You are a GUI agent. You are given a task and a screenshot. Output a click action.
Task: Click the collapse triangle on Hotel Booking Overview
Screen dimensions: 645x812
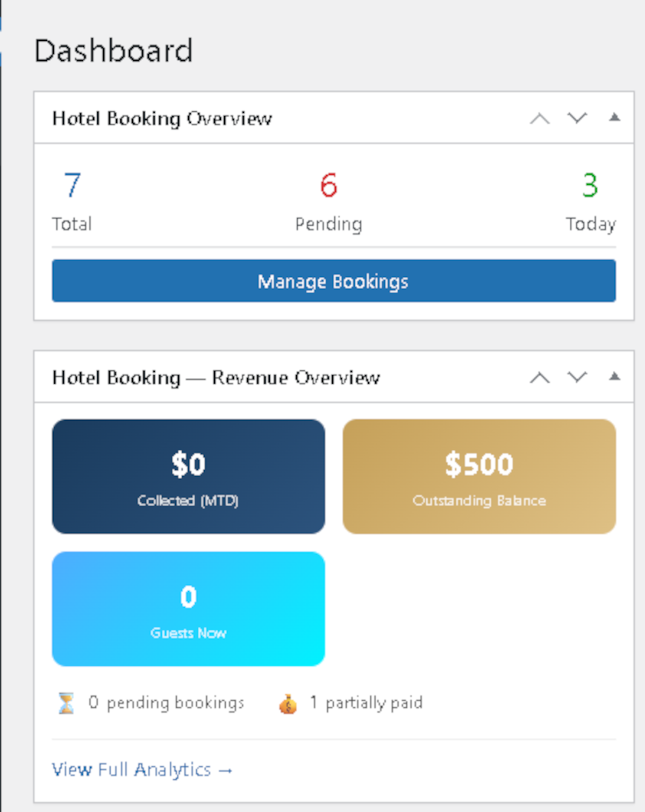pos(615,118)
